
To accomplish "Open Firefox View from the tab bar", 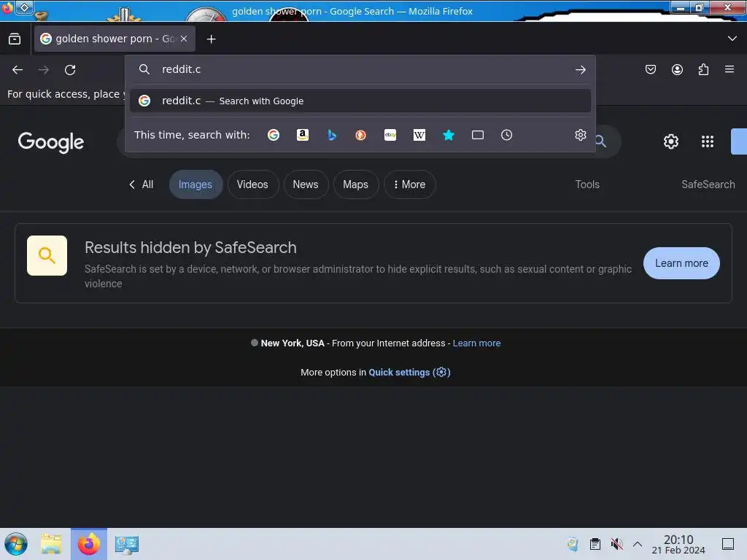I will point(15,39).
